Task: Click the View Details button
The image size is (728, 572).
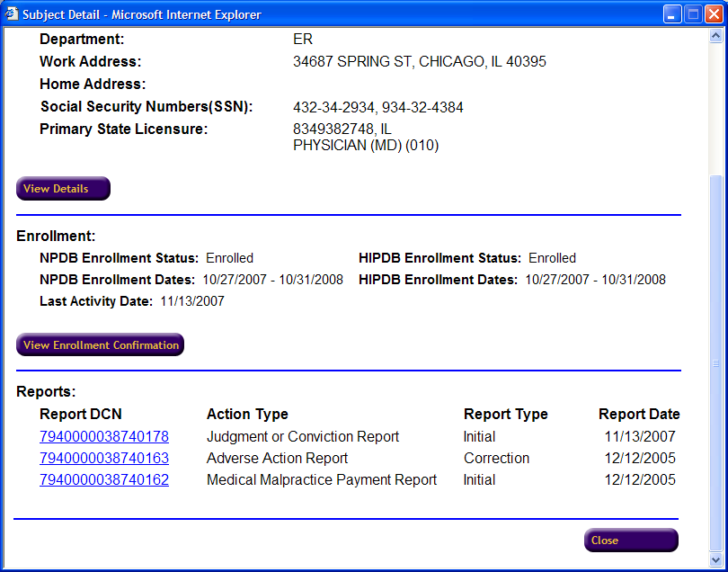Action: click(63, 189)
